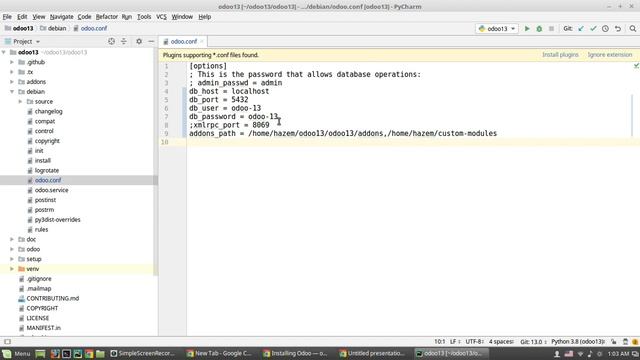Toggle tool window bars icon in status bar
The width and height of the screenshot is (640, 360).
pyautogui.click(x=7, y=342)
